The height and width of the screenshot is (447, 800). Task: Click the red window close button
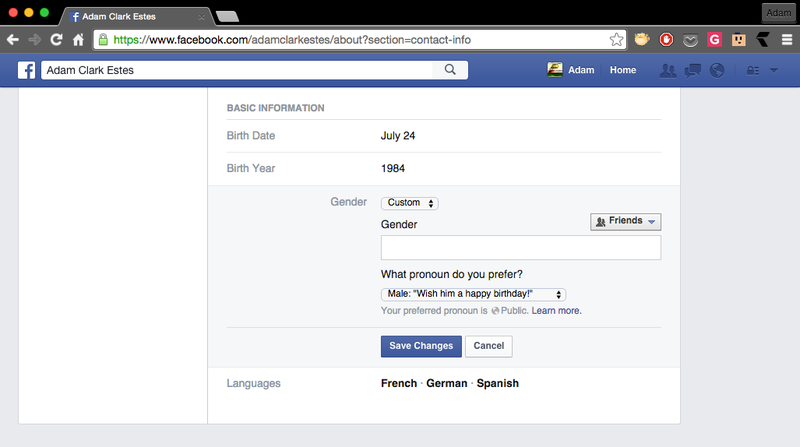[13, 13]
